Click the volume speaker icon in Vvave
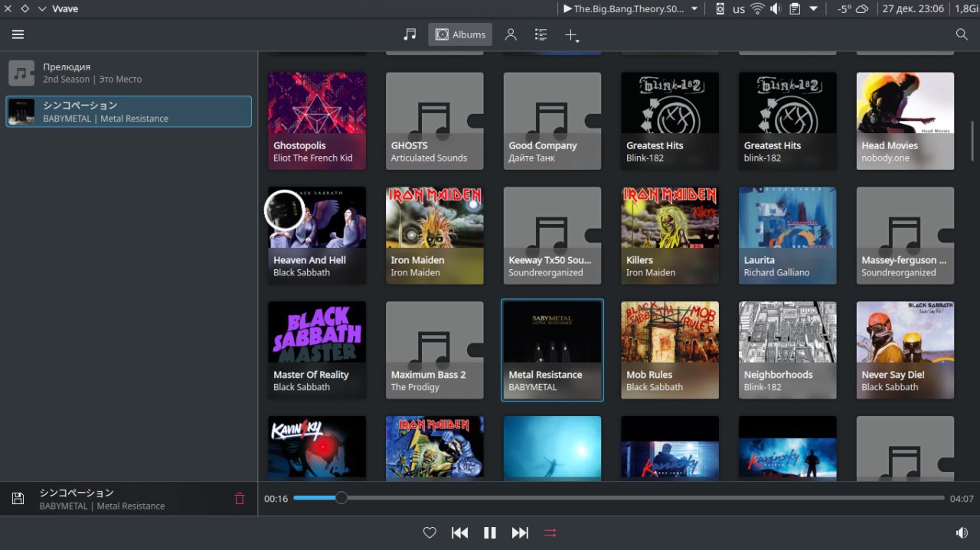Screen dimensions: 980x550 point(962,533)
